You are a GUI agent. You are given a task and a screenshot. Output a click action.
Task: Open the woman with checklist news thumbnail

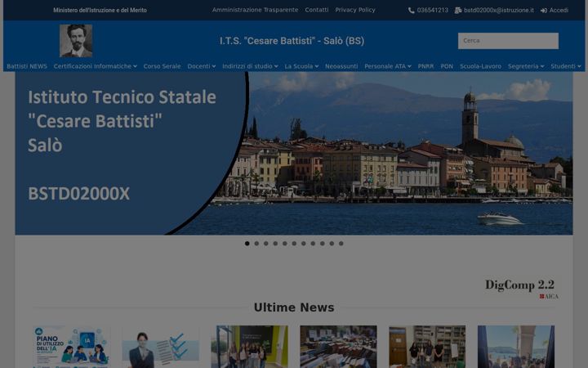[x=161, y=347]
